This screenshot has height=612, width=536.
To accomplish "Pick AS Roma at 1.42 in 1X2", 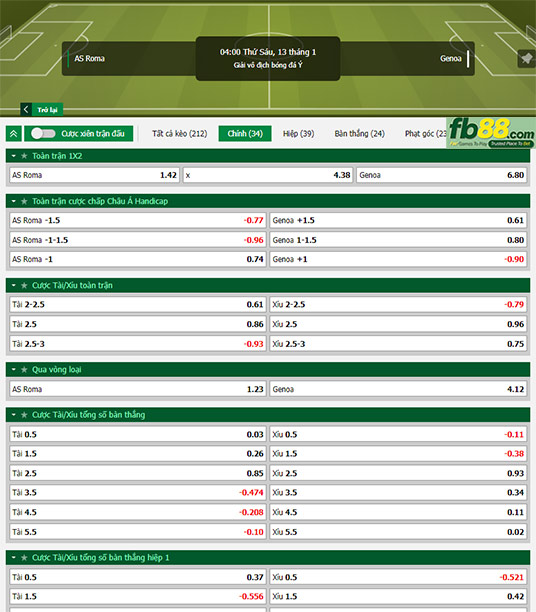I will click(x=94, y=175).
